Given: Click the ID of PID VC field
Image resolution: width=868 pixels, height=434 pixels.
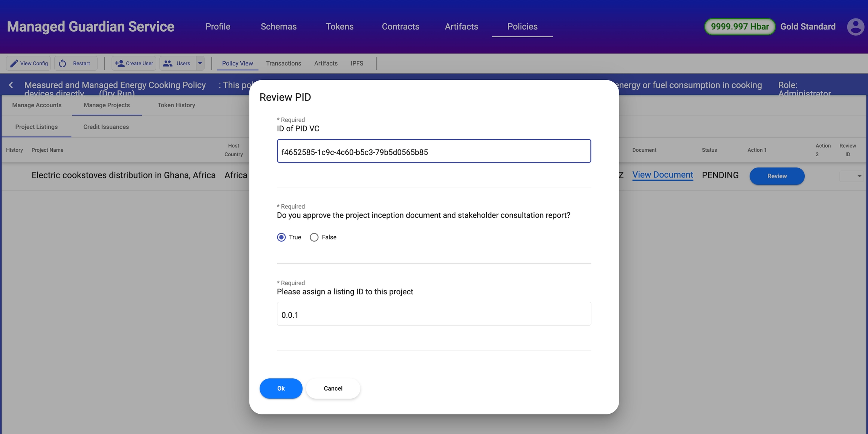Looking at the screenshot, I should (x=434, y=151).
